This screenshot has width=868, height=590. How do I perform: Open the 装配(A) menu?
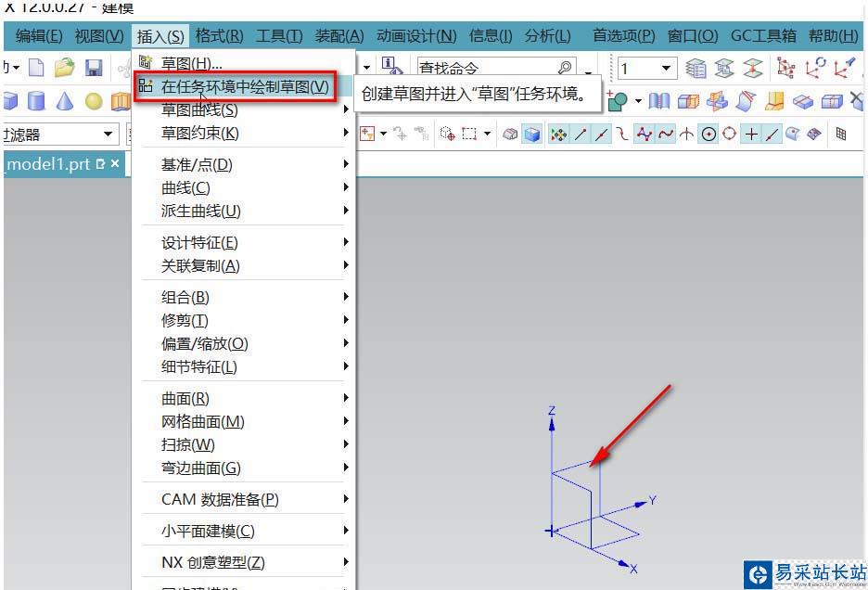(339, 36)
